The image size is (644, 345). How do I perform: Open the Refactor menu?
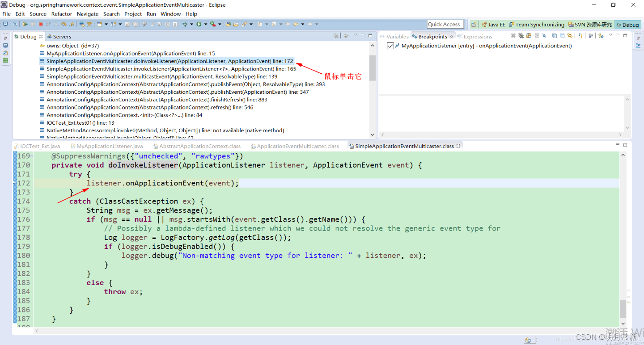click(x=61, y=14)
